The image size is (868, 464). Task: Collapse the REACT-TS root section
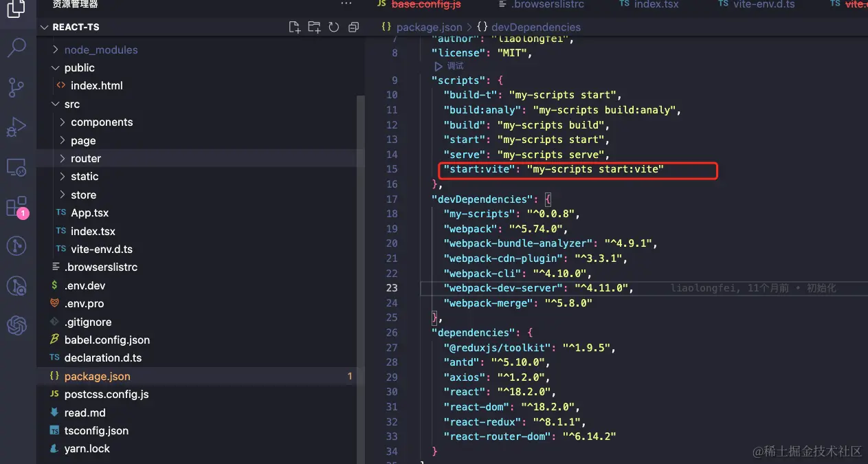pos(45,27)
